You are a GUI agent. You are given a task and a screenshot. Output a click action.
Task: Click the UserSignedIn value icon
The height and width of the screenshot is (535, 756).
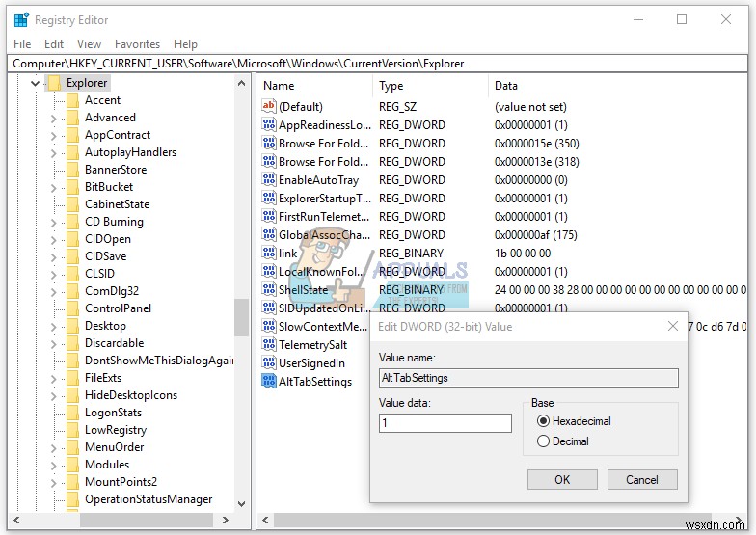[x=268, y=362]
